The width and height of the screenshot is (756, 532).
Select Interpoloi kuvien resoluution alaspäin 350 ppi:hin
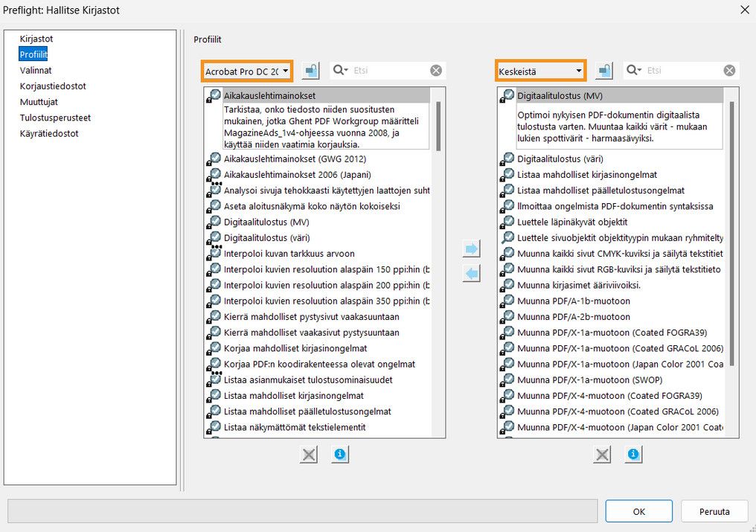(327, 301)
